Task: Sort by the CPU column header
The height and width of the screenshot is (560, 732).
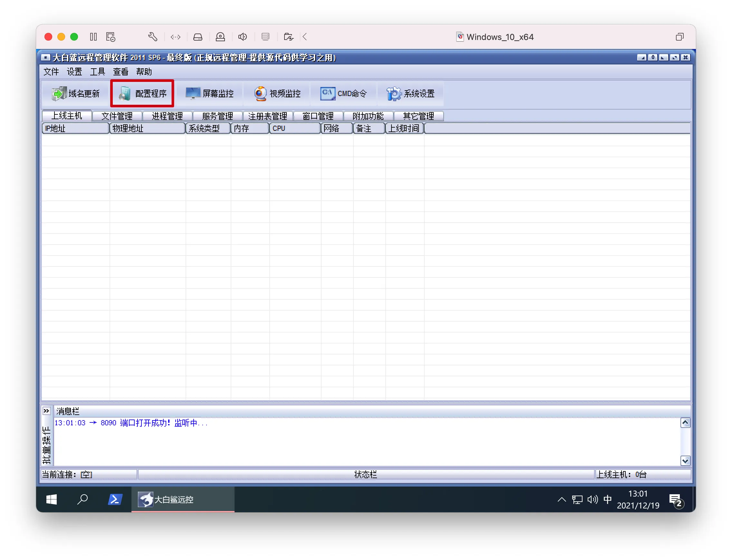Action: click(x=295, y=129)
